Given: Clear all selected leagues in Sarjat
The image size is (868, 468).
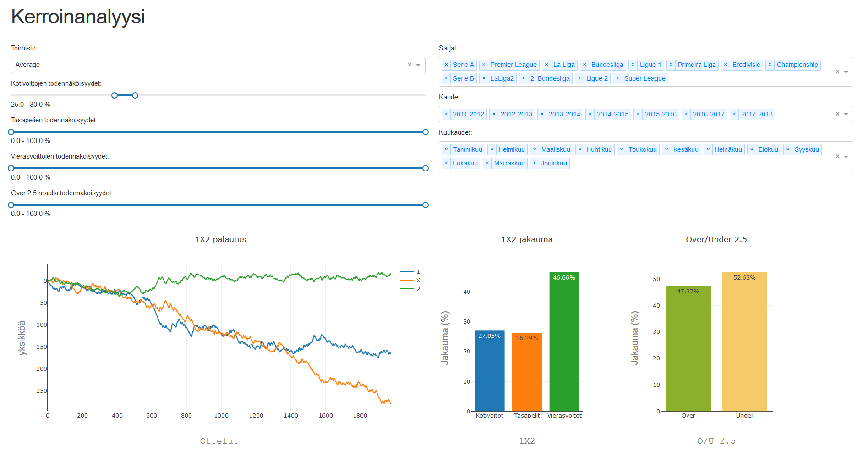Looking at the screenshot, I should tap(837, 72).
